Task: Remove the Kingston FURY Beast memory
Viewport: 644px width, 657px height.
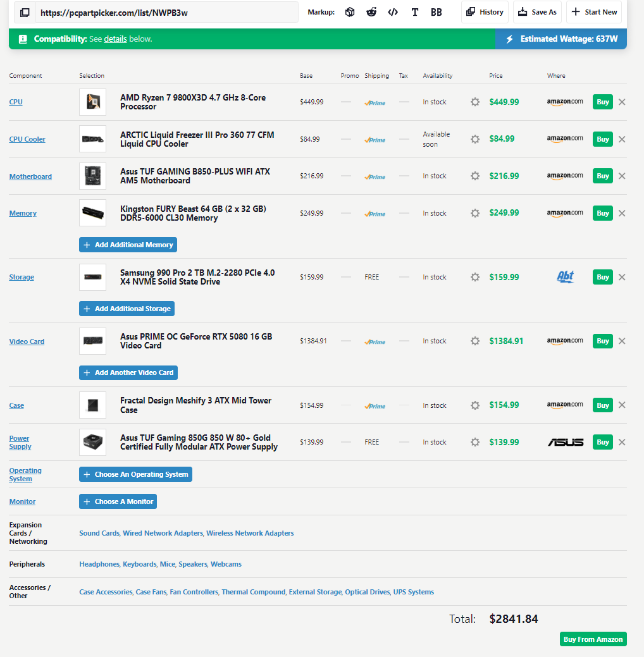Action: [x=622, y=213]
